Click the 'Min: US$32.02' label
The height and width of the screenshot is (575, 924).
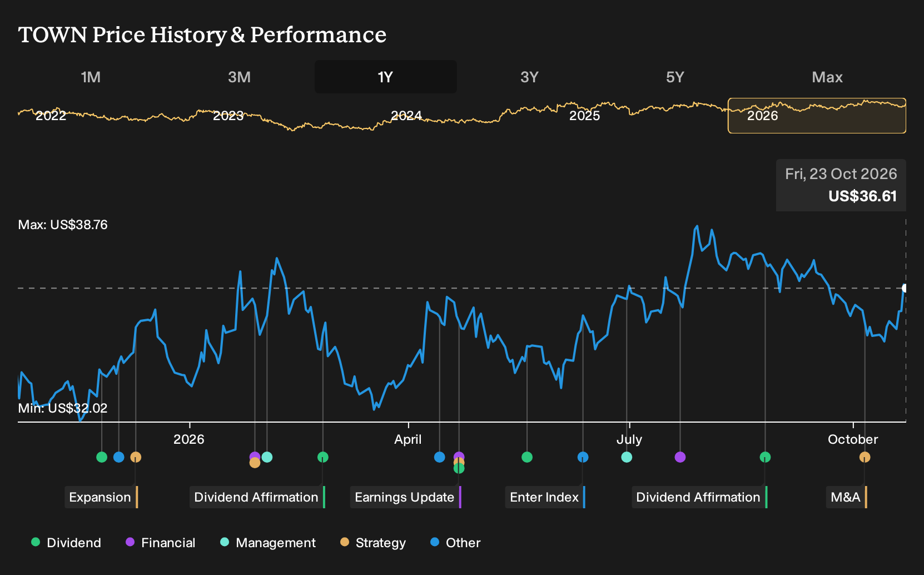pos(63,408)
